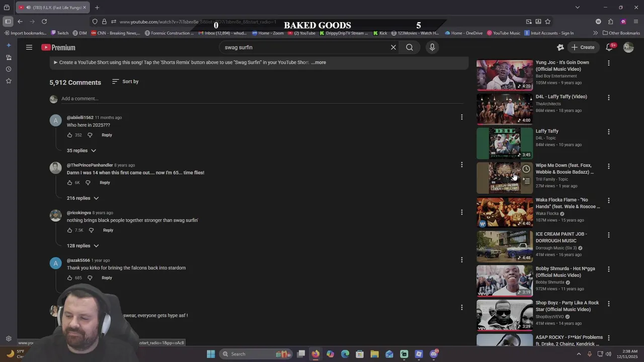644x362 pixels.
Task: Like @ThePrincePanhandler's comment
Action: pyautogui.click(x=69, y=183)
